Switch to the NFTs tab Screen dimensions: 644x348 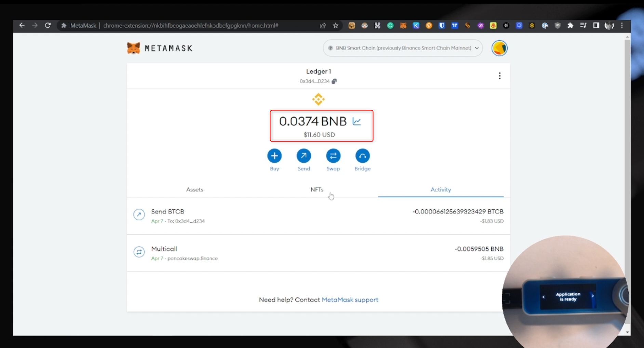pos(317,190)
